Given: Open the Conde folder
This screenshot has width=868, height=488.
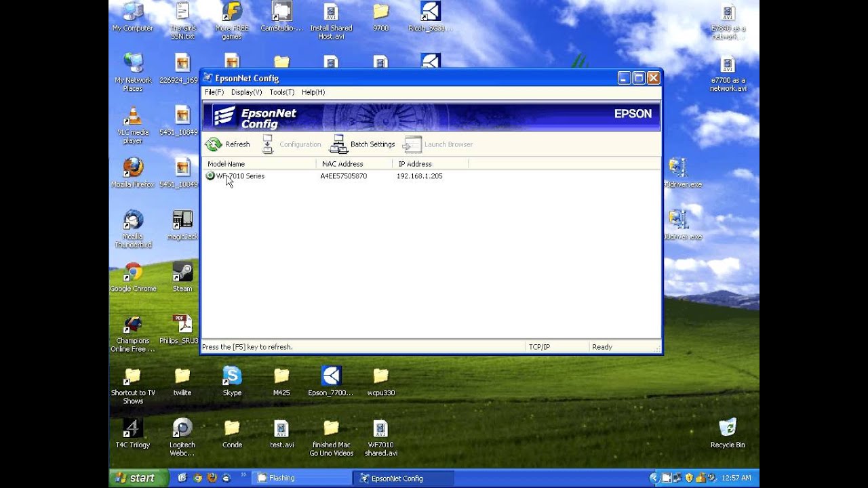Looking at the screenshot, I should point(232,434).
